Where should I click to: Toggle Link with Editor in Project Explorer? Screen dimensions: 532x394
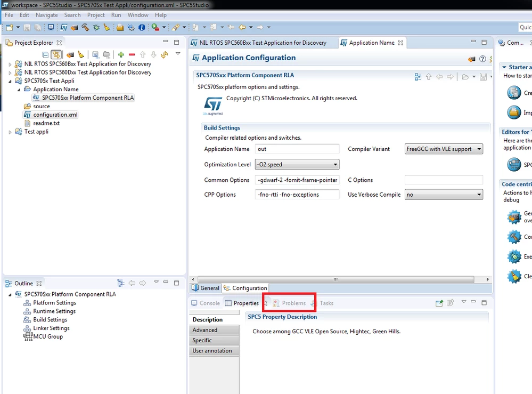tap(56, 54)
